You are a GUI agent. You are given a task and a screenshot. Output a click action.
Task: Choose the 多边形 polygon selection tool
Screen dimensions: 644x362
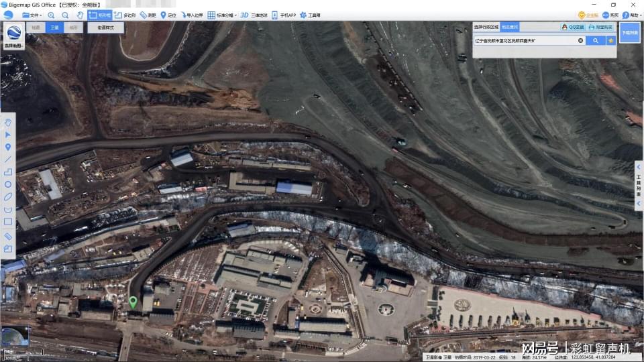point(125,15)
